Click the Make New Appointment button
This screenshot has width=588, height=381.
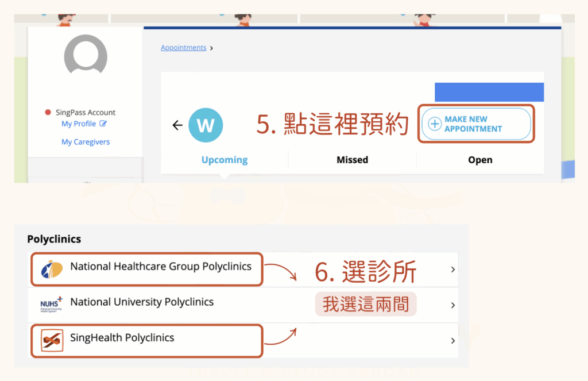476,124
